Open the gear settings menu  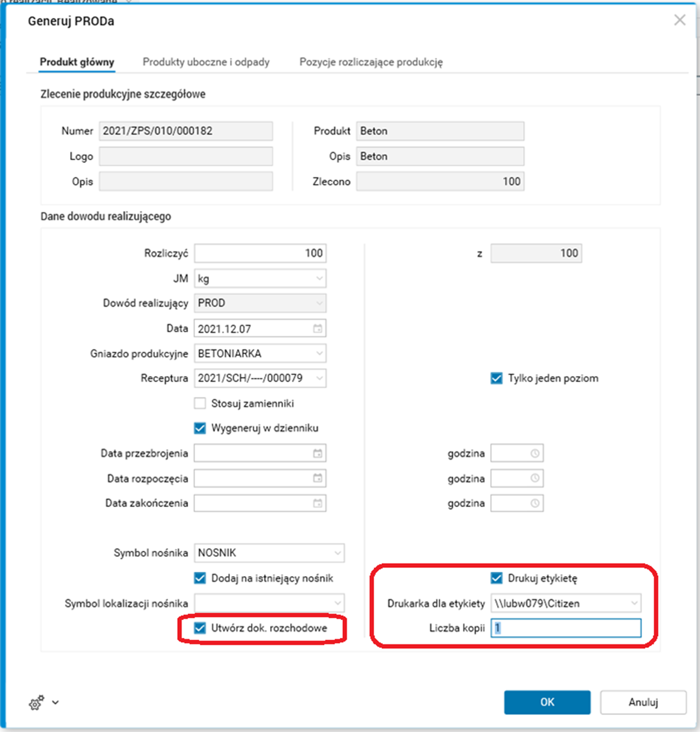[x=37, y=703]
